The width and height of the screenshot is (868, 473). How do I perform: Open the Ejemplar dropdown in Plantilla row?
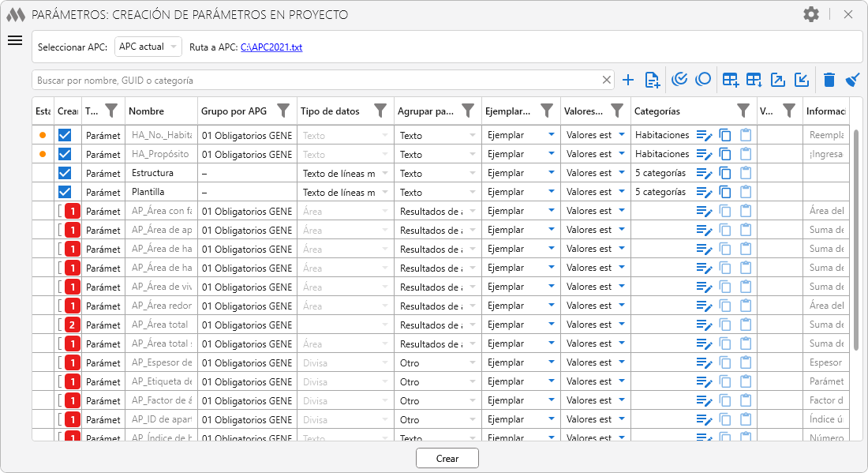551,192
